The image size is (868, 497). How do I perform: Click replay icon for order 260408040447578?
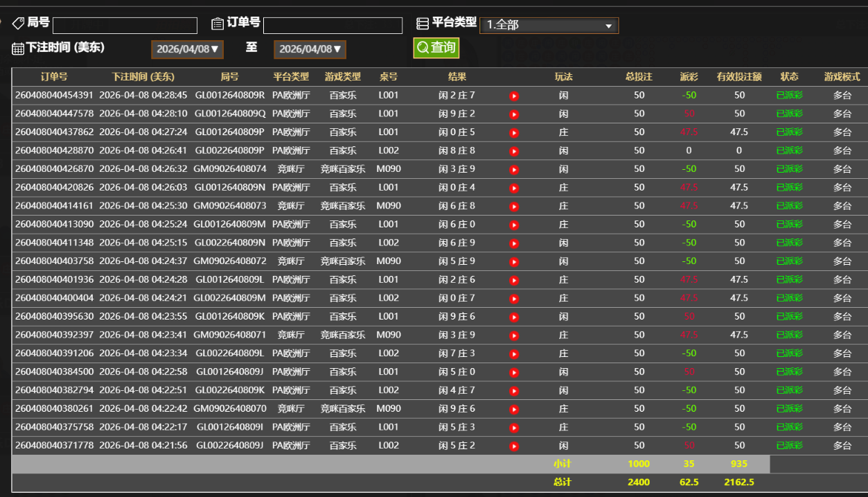(x=514, y=114)
